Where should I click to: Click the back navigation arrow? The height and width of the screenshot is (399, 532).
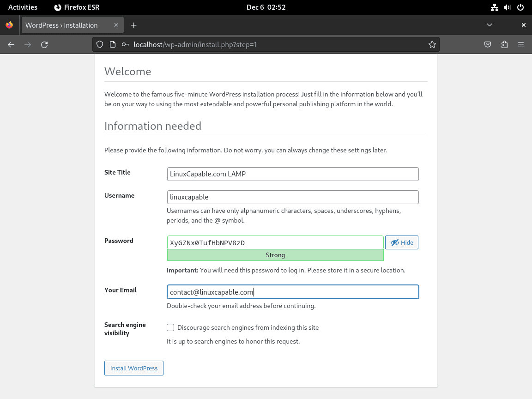pyautogui.click(x=11, y=44)
